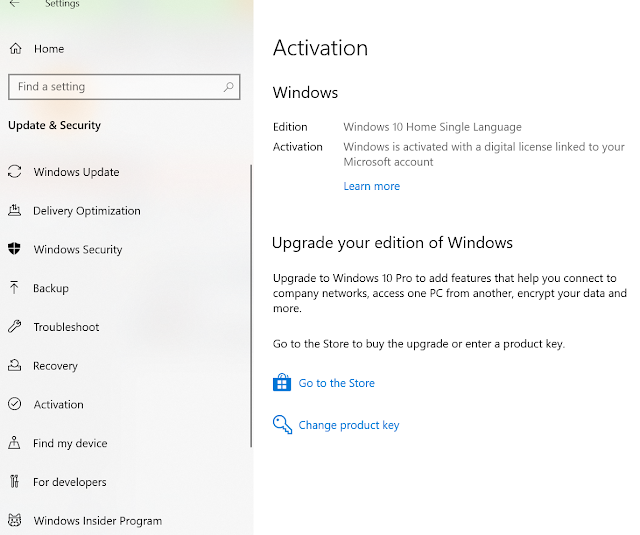Open For developers settings
This screenshot has height=535, width=640.
pyautogui.click(x=69, y=482)
